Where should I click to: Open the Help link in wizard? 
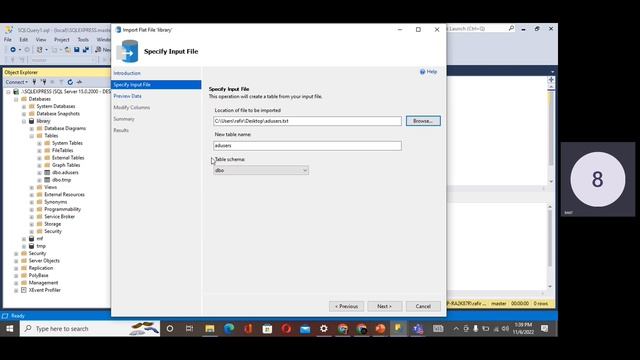pyautogui.click(x=429, y=72)
